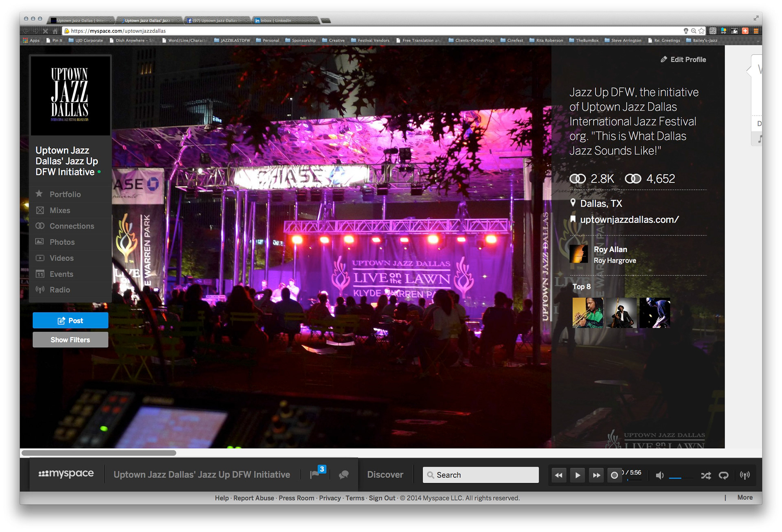Open the third Top 8 blue thumbnail

click(x=655, y=313)
